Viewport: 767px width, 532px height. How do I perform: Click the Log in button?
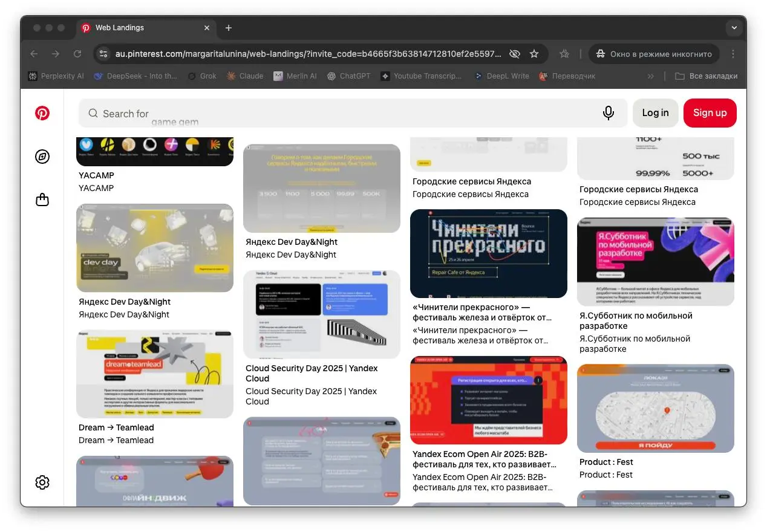pos(655,113)
